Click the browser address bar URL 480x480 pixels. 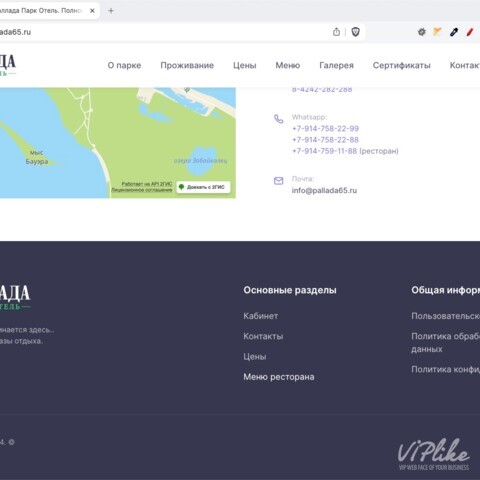[15, 32]
